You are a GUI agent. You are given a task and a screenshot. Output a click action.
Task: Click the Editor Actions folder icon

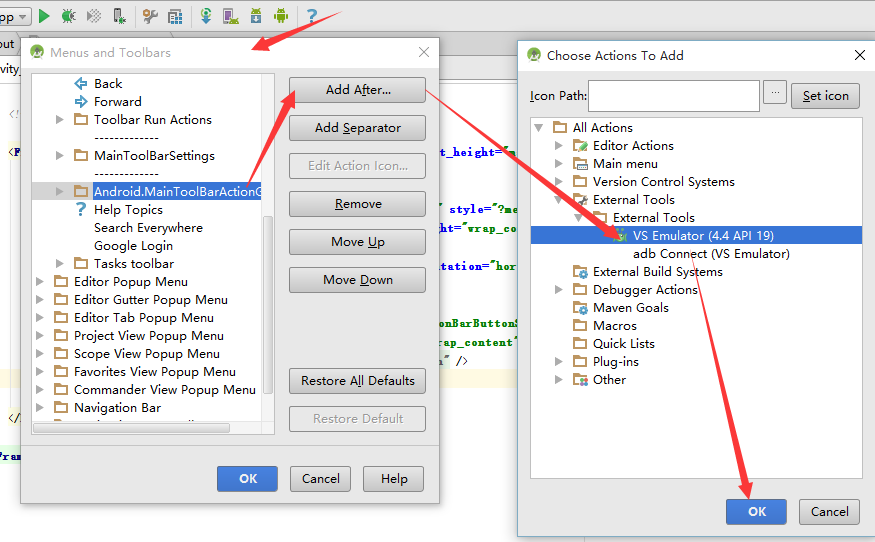580,146
